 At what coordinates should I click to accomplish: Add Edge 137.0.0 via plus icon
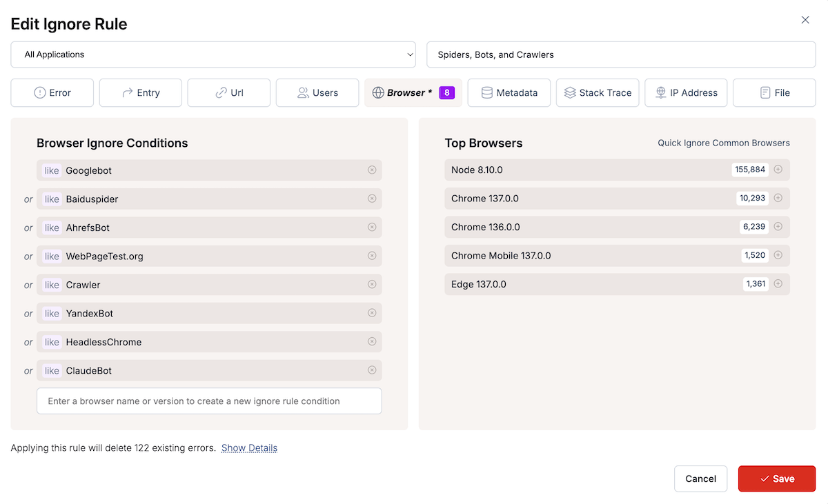click(x=778, y=284)
